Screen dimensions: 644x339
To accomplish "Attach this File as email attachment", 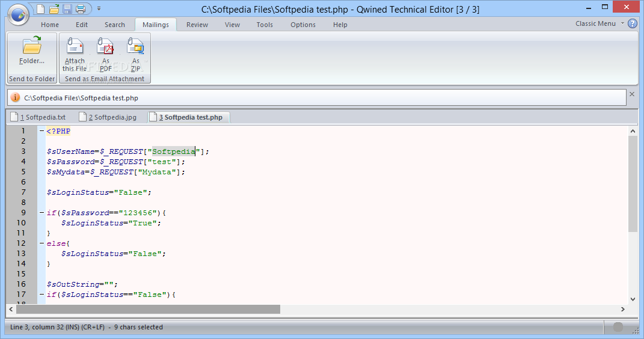I will [x=75, y=55].
